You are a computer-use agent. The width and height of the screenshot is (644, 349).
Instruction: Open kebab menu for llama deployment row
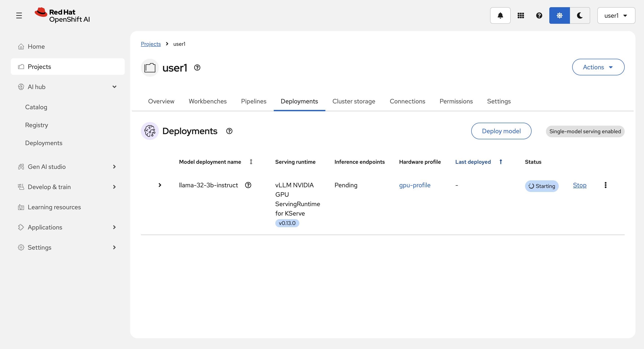coord(605,185)
